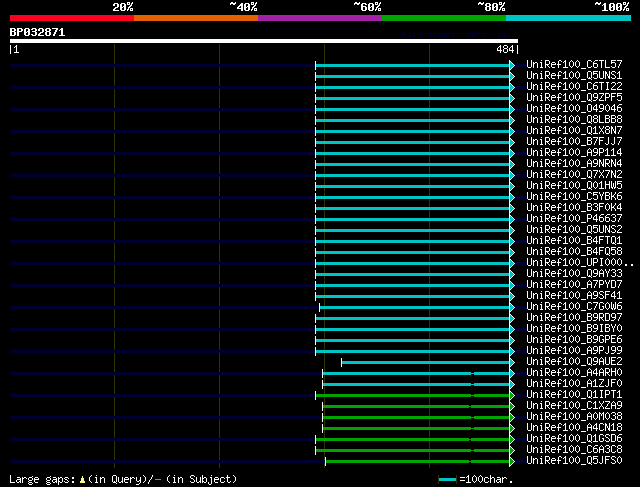The image size is (640, 487).
Task: Click the UniRef100_B4FTQ1 label
Action: tap(574, 241)
